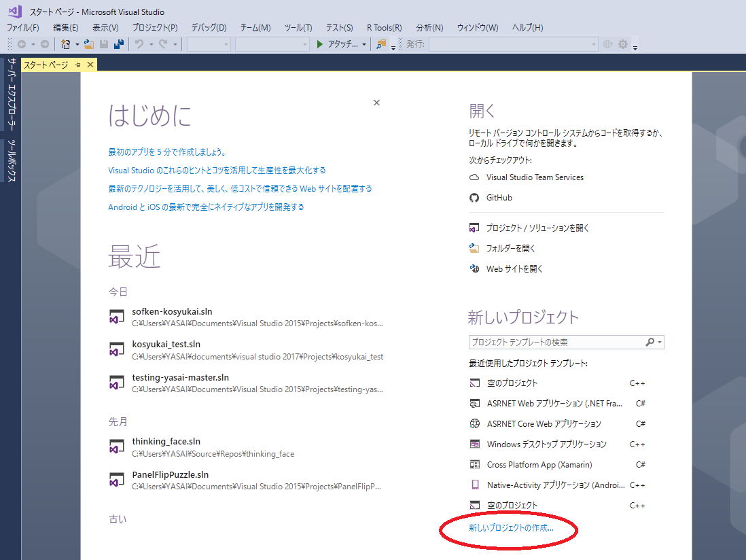
Task: Click the Visual Studio Team Services link
Action: coord(535,177)
